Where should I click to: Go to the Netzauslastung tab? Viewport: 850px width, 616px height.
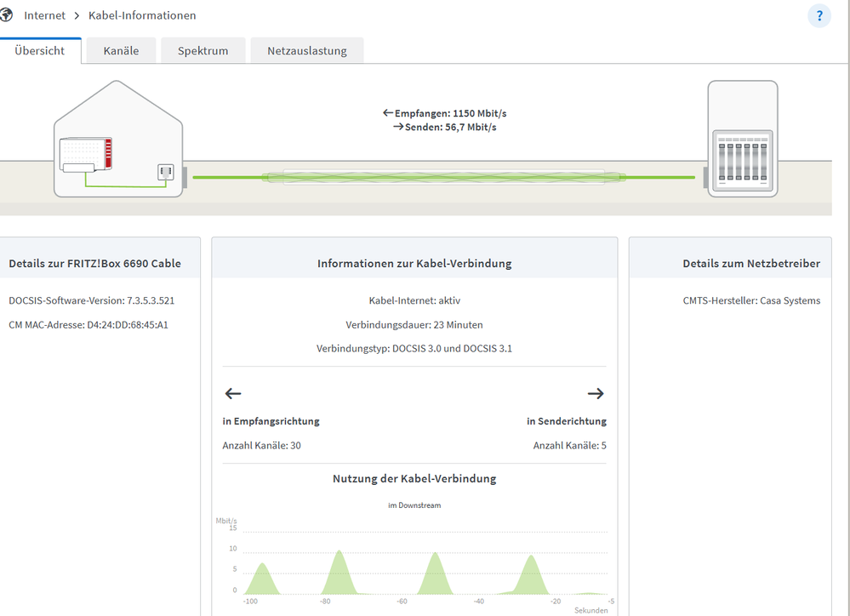coord(307,50)
